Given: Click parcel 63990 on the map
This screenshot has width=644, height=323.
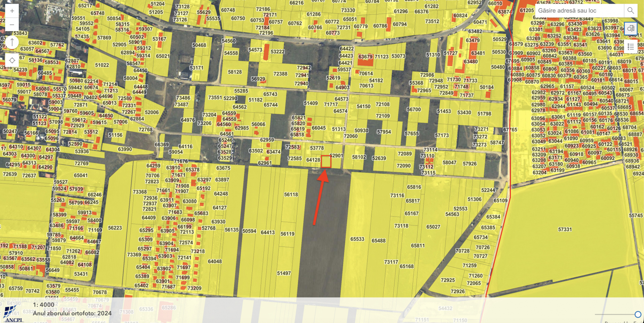Looking at the screenshot, I should [x=125, y=149].
